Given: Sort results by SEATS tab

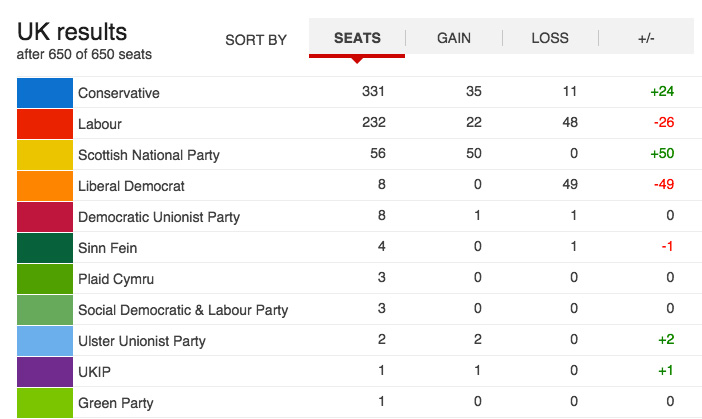Looking at the screenshot, I should click(x=357, y=38).
